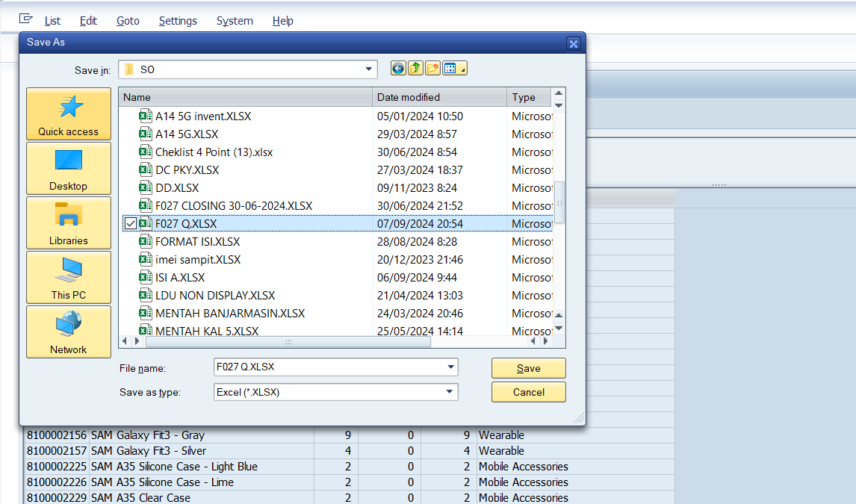Open the Goto menu
The width and height of the screenshot is (856, 504).
128,21
